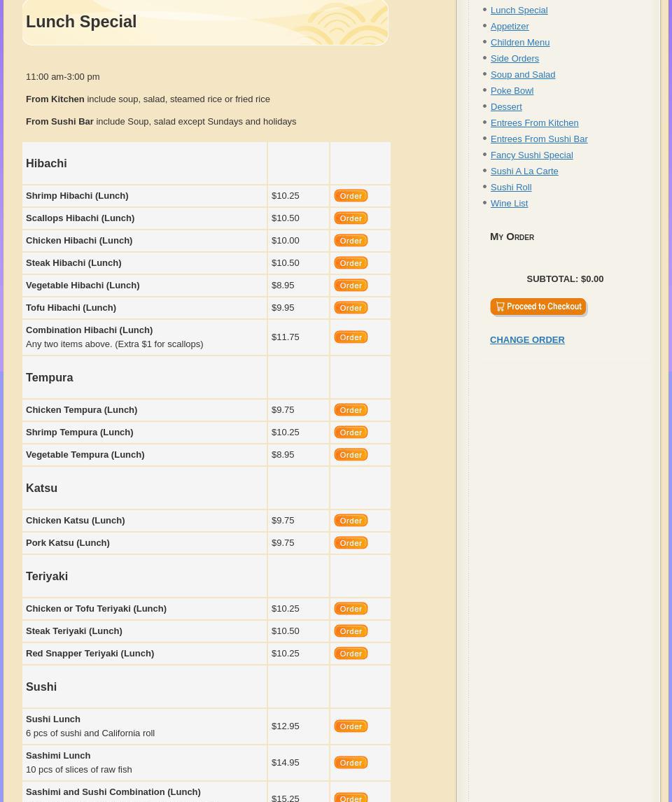Image resolution: width=672 pixels, height=802 pixels.
Task: Open Entrees From Sushi Bar page
Action: (539, 139)
